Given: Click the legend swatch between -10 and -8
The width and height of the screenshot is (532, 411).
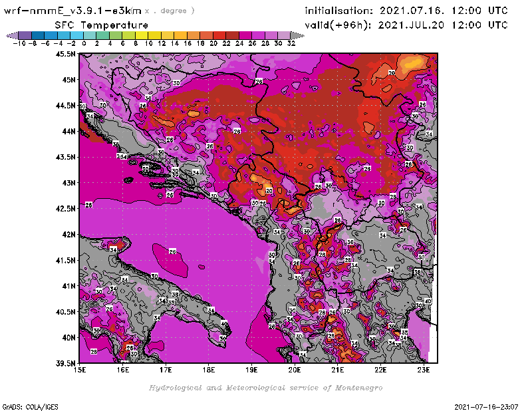Looking at the screenshot, I should tap(25, 35).
